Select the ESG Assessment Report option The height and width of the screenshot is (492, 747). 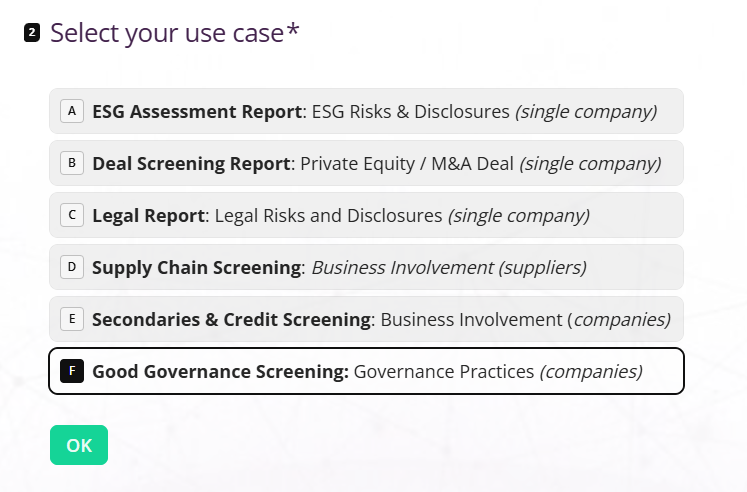(x=366, y=111)
